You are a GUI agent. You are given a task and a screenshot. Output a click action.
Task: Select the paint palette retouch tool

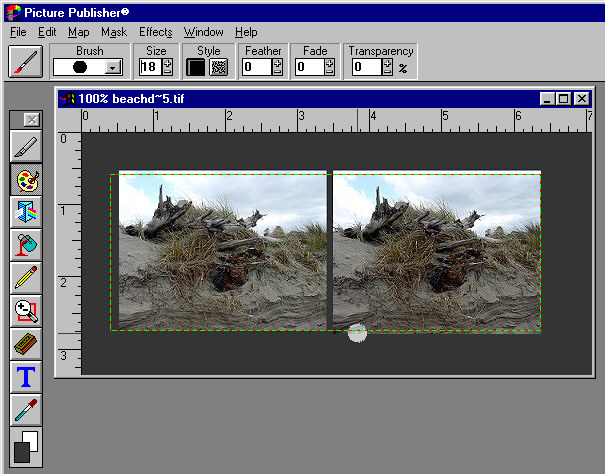[x=25, y=181]
